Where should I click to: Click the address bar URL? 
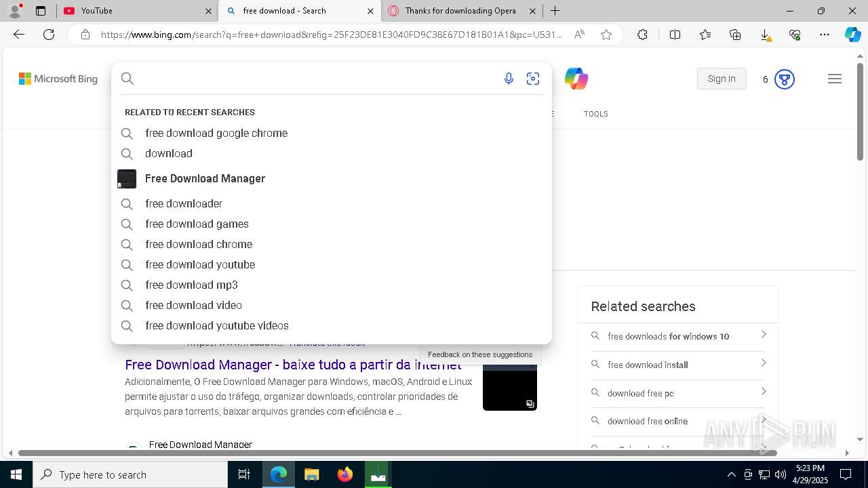331,35
